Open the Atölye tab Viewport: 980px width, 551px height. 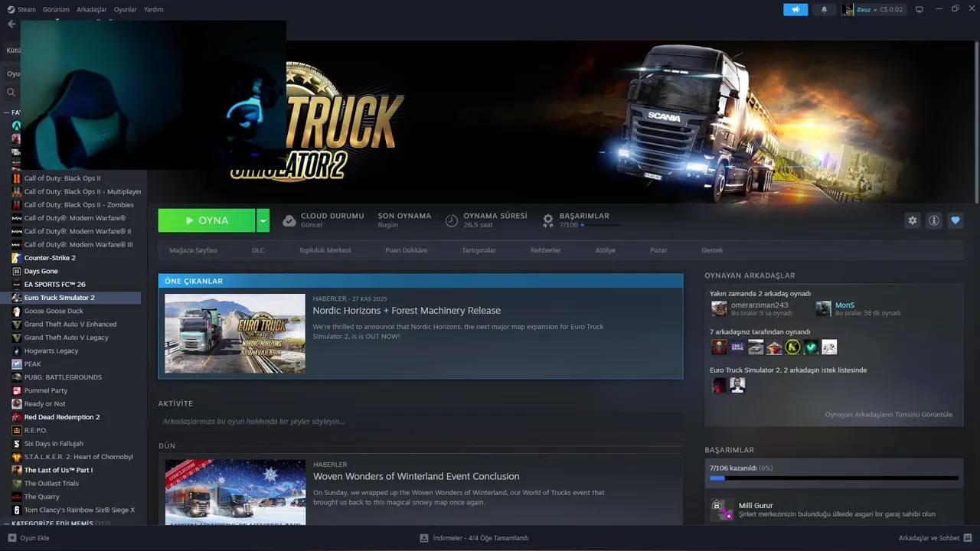[606, 250]
